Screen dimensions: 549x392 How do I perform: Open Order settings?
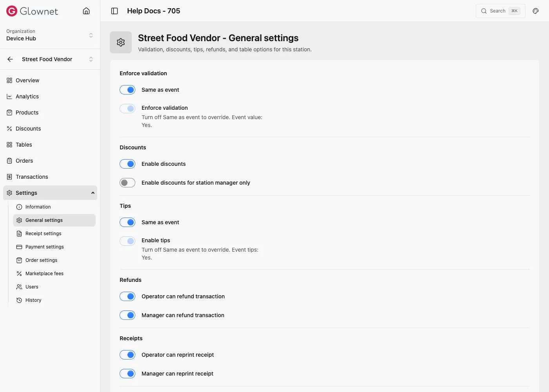point(54,260)
